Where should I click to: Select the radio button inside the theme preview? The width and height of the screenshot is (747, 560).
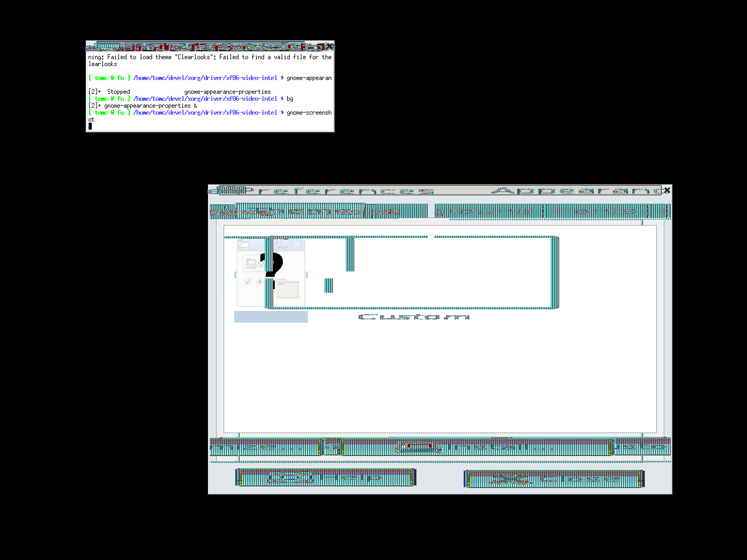coord(260,282)
